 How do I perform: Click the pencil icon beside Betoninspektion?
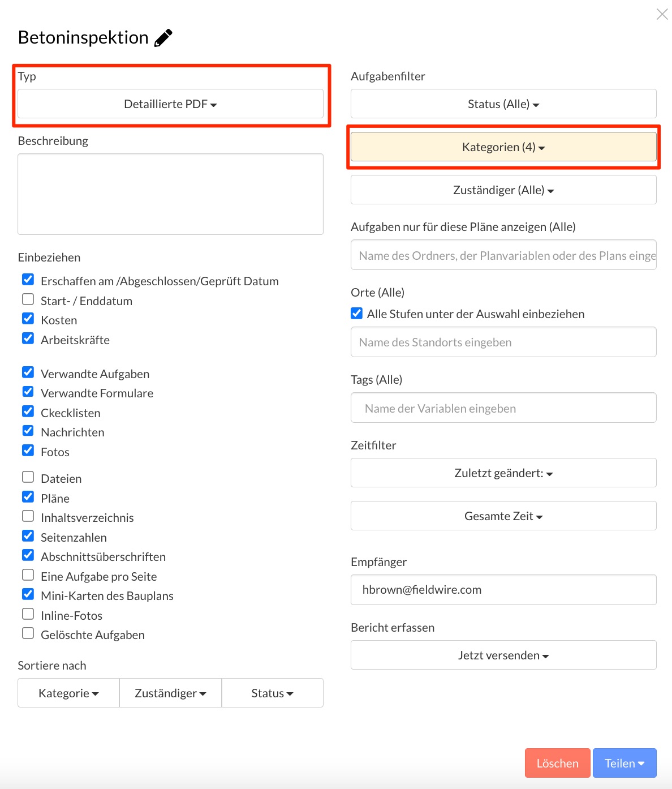[163, 38]
